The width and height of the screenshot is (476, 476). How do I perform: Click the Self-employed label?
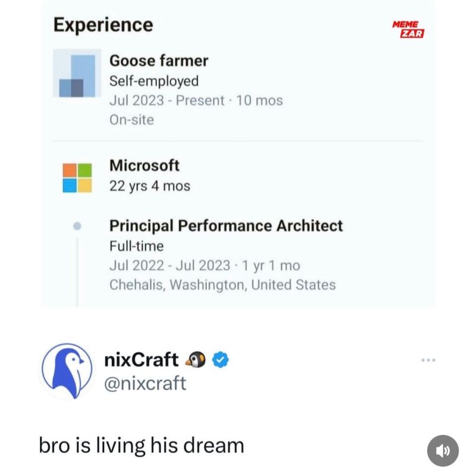(x=154, y=81)
